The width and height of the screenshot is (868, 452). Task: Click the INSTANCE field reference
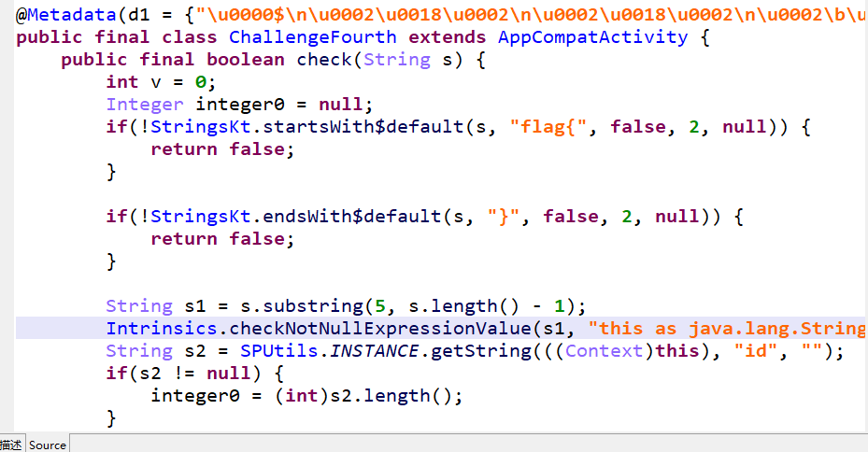coord(363,351)
